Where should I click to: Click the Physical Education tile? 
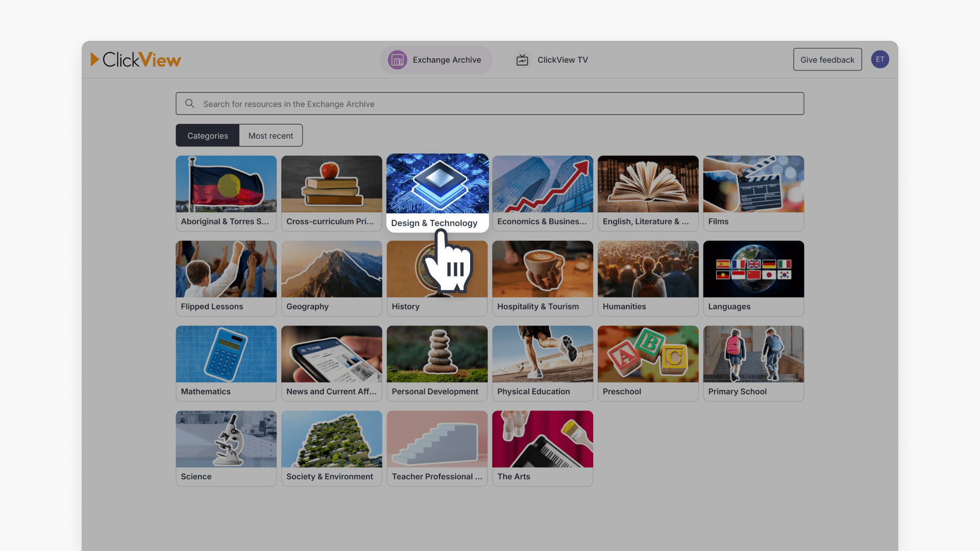(x=542, y=363)
